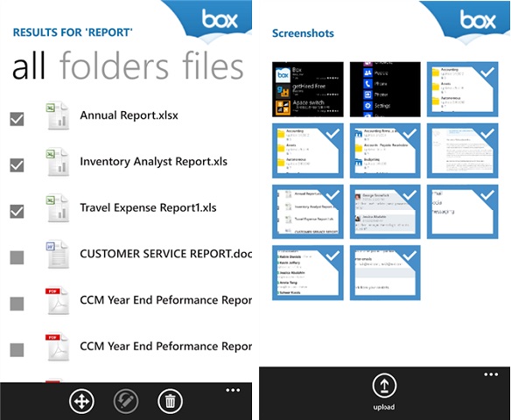
Task: Tap the Excel icon for Inventory Analyst Report.xls
Action: click(x=57, y=162)
